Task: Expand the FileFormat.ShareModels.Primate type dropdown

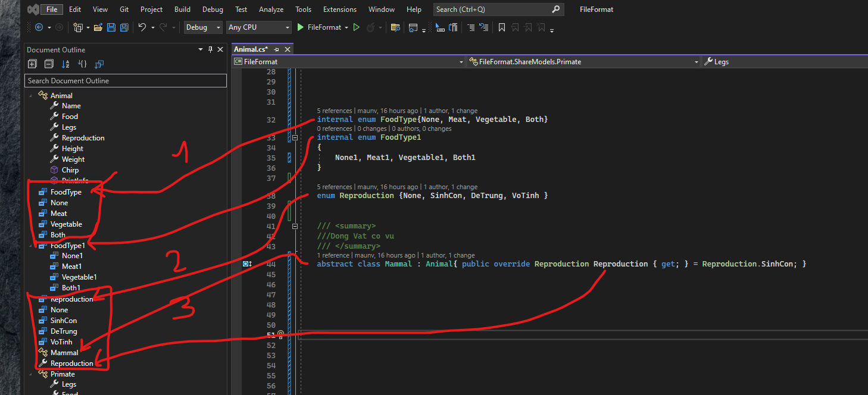Action: (697, 62)
